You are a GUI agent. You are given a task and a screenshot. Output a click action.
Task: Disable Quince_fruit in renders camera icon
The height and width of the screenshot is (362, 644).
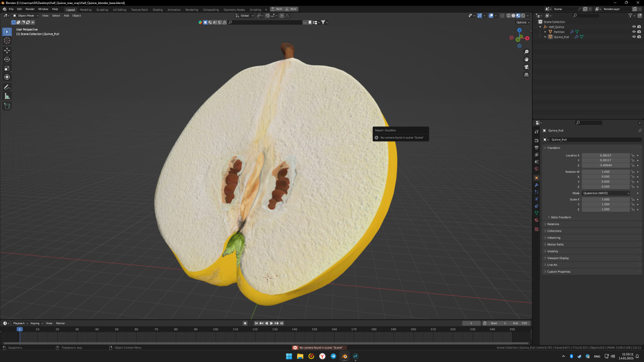(639, 37)
